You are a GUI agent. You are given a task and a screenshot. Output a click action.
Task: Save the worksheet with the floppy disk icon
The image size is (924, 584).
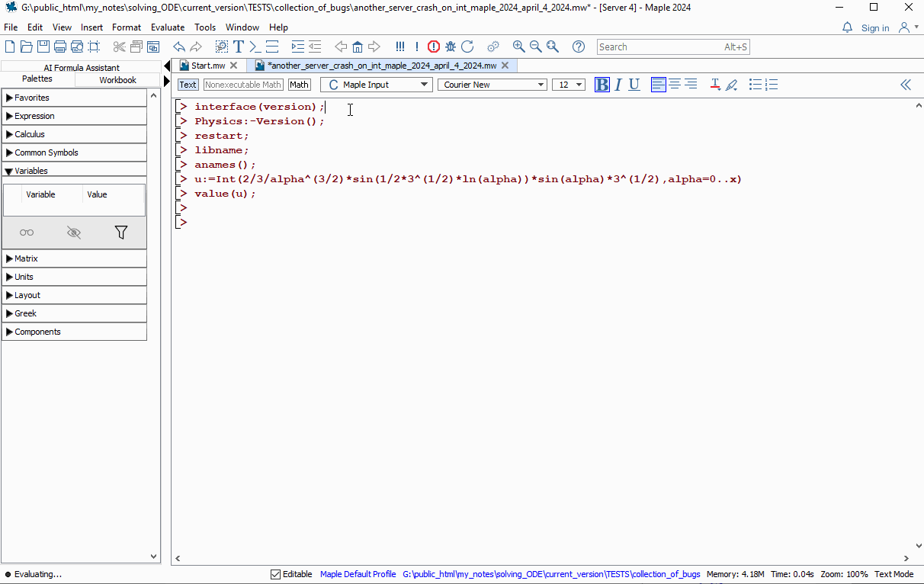43,47
